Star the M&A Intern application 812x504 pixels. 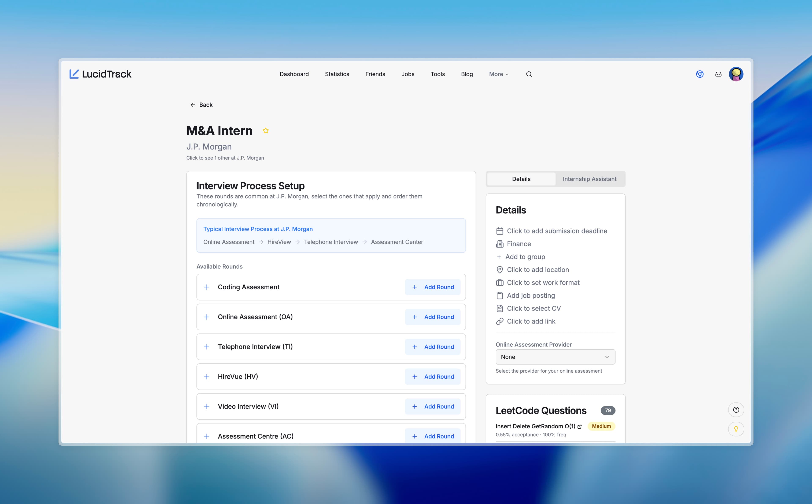[266, 130]
